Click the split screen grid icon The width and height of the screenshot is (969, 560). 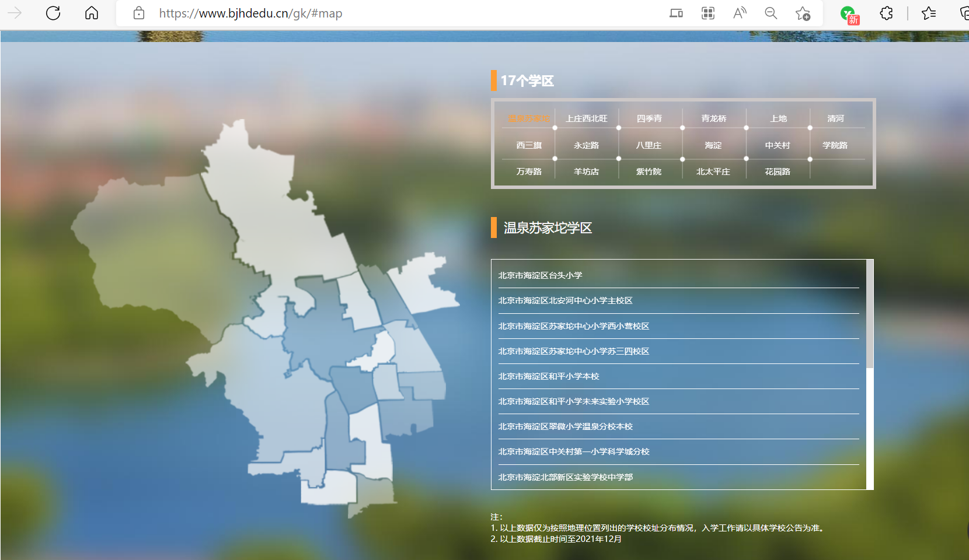708,13
